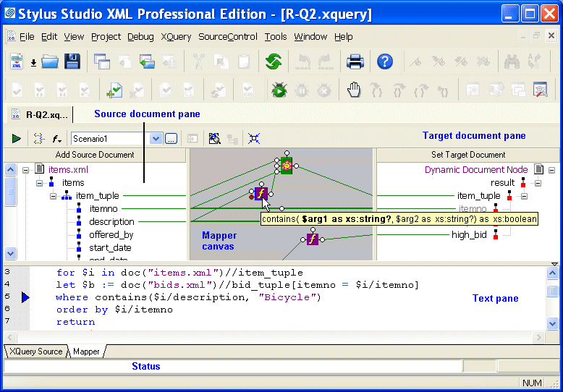Open the XQuery menu
This screenshot has width=563, height=392.
pos(177,37)
